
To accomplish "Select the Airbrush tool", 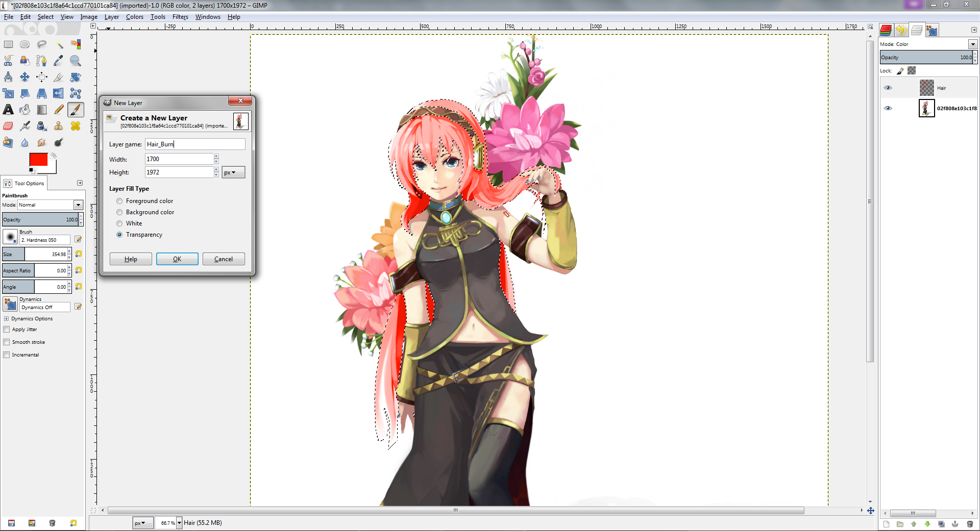I will tap(25, 126).
